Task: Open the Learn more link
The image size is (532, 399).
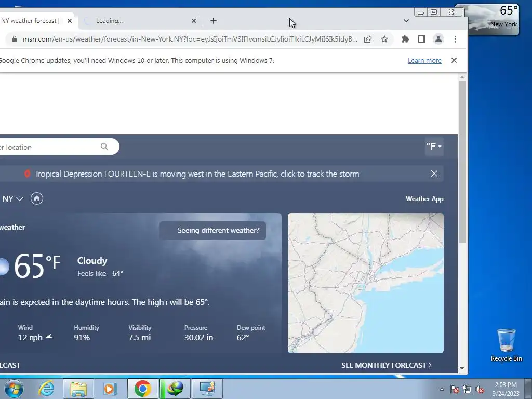Action: point(424,60)
